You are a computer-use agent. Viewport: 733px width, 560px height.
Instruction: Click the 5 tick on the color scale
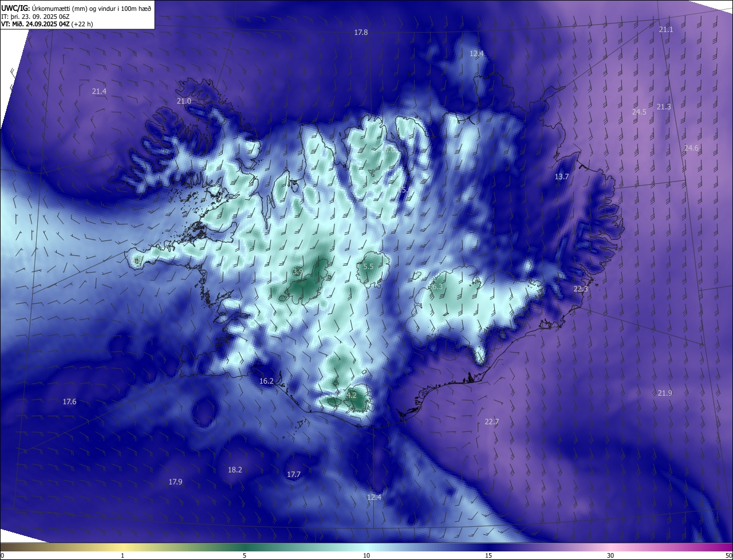[x=245, y=555]
